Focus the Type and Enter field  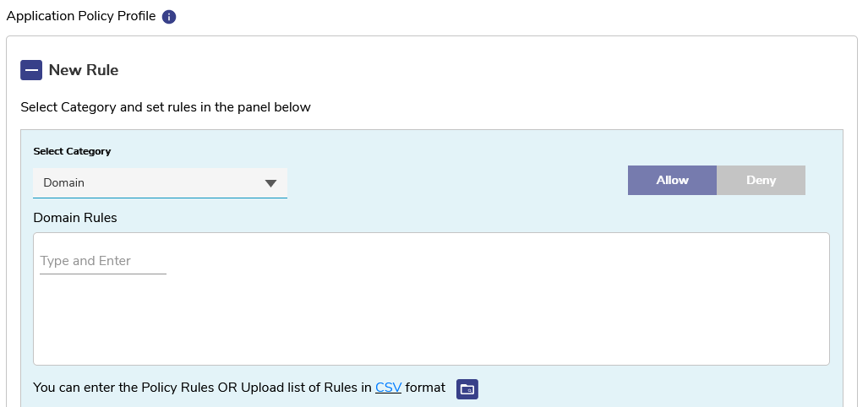[102, 261]
